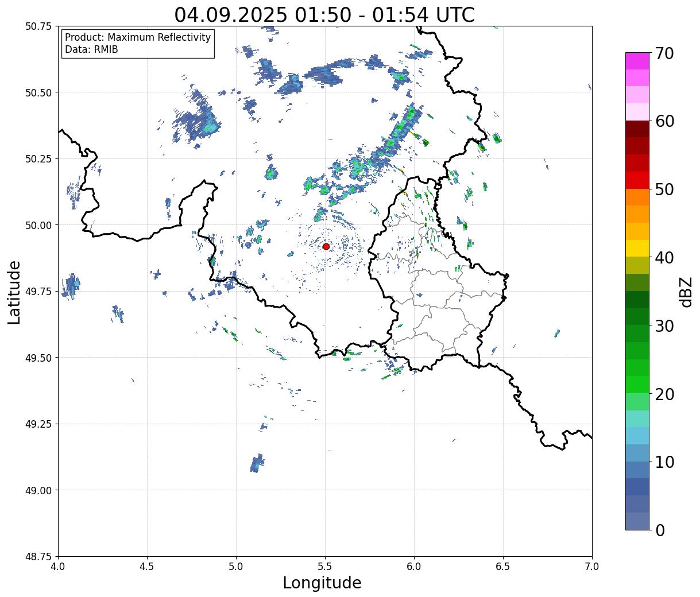
Task: Click the red radar location marker
Action: point(326,246)
